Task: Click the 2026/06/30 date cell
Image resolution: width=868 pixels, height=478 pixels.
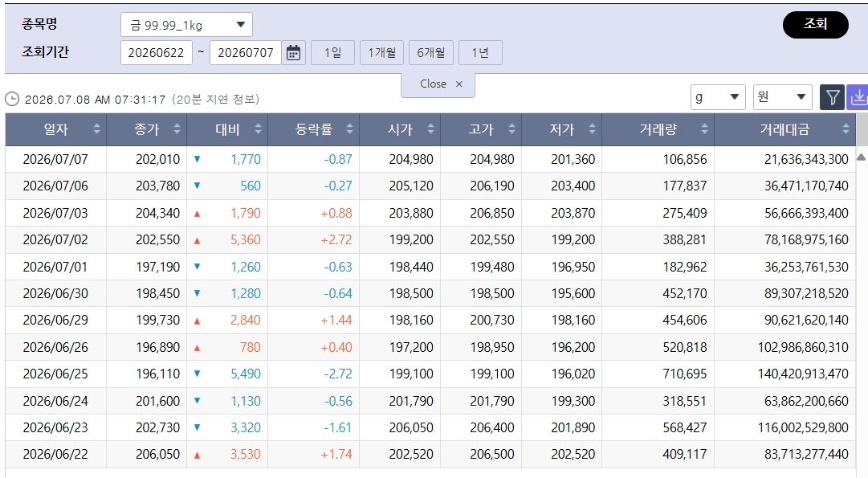Action: point(55,293)
